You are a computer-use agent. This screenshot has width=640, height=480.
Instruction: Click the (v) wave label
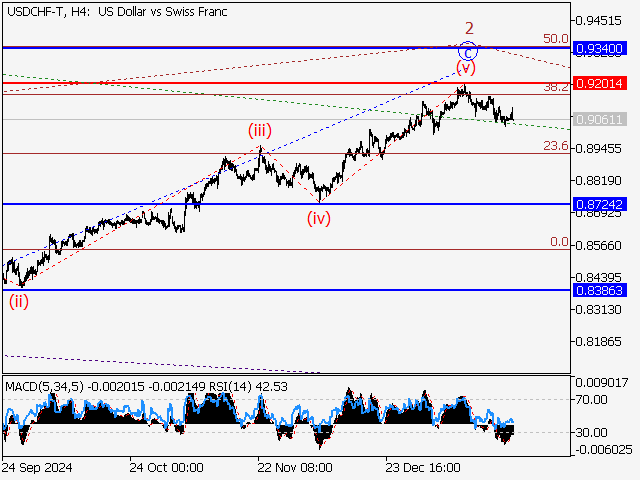coord(465,68)
